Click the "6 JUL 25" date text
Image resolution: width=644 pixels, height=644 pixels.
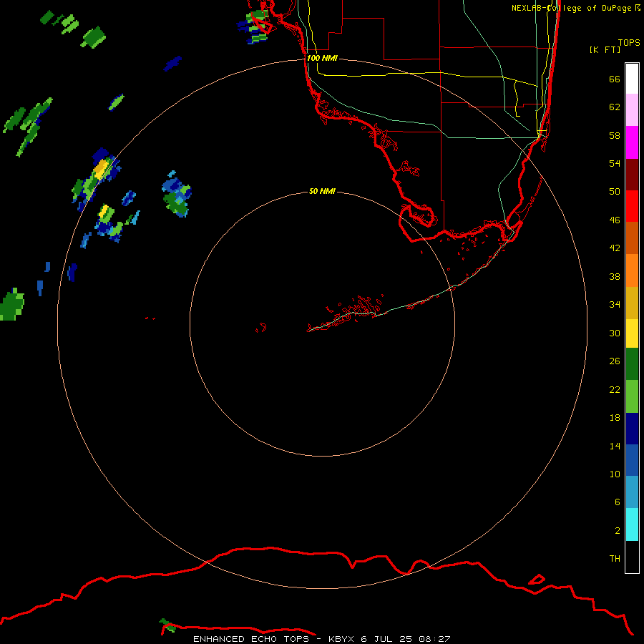tap(386, 639)
